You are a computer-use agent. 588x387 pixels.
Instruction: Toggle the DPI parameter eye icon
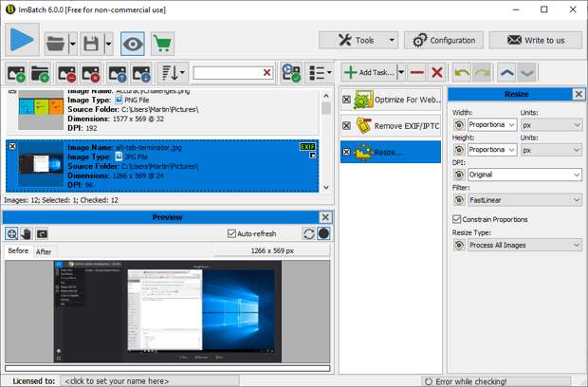459,175
